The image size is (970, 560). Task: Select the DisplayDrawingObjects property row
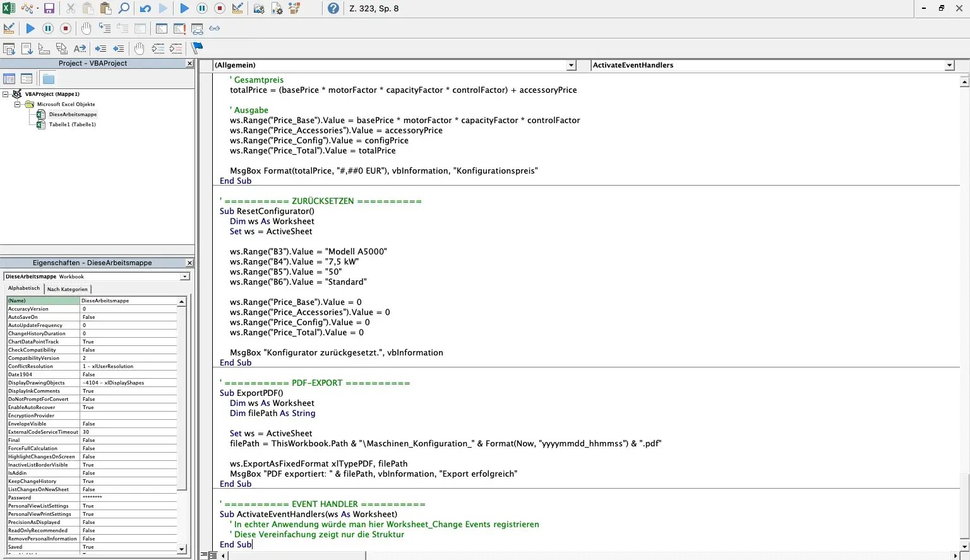92,383
